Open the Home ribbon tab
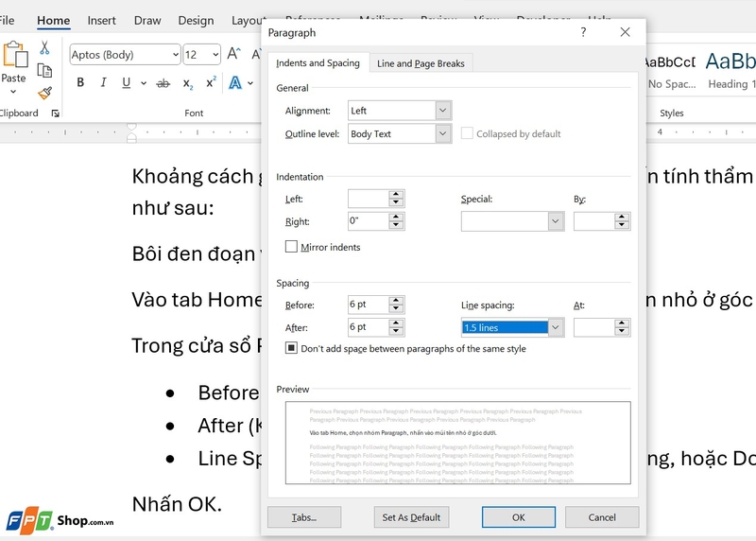 point(54,21)
